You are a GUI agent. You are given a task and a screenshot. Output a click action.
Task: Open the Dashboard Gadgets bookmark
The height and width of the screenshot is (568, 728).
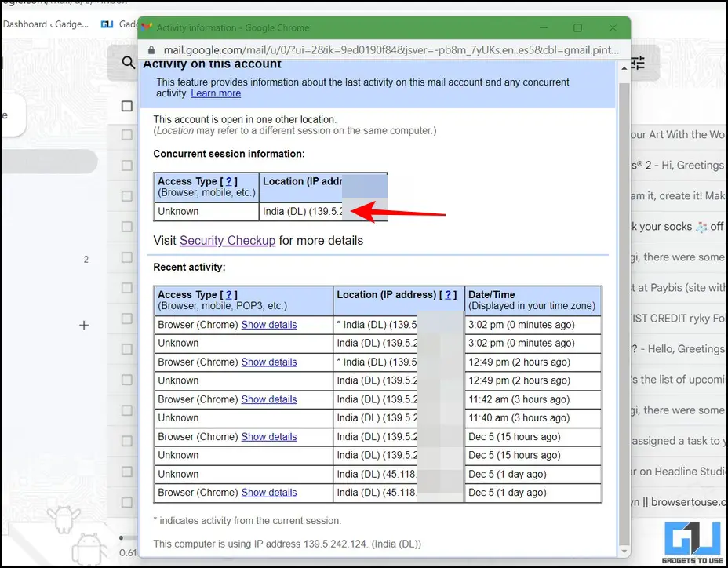(x=45, y=24)
